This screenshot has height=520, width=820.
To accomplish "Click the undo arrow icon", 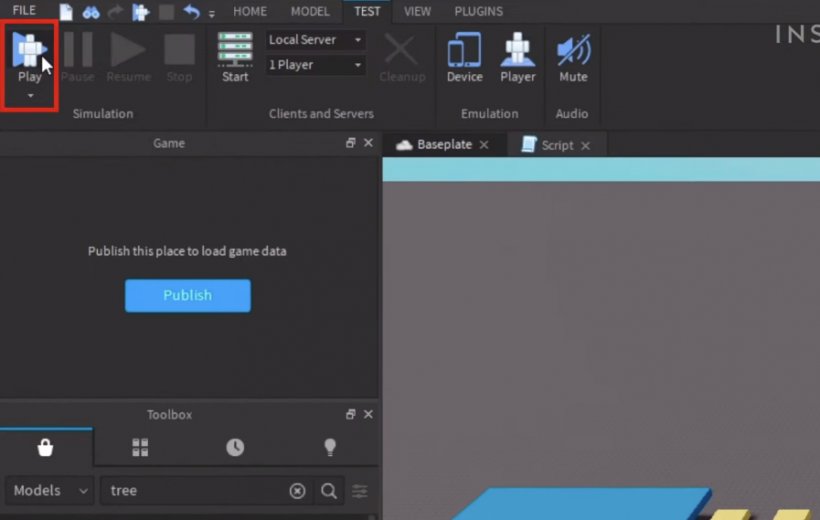I will (191, 12).
